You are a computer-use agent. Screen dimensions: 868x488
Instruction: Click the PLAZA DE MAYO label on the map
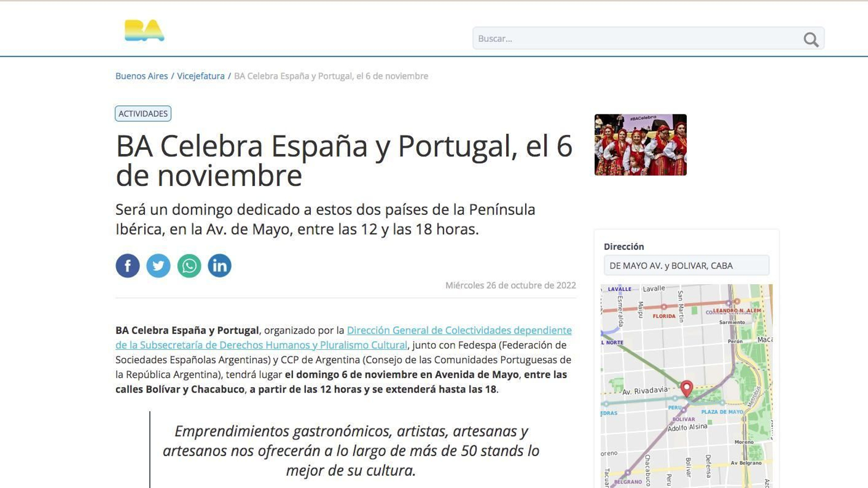[x=722, y=412]
